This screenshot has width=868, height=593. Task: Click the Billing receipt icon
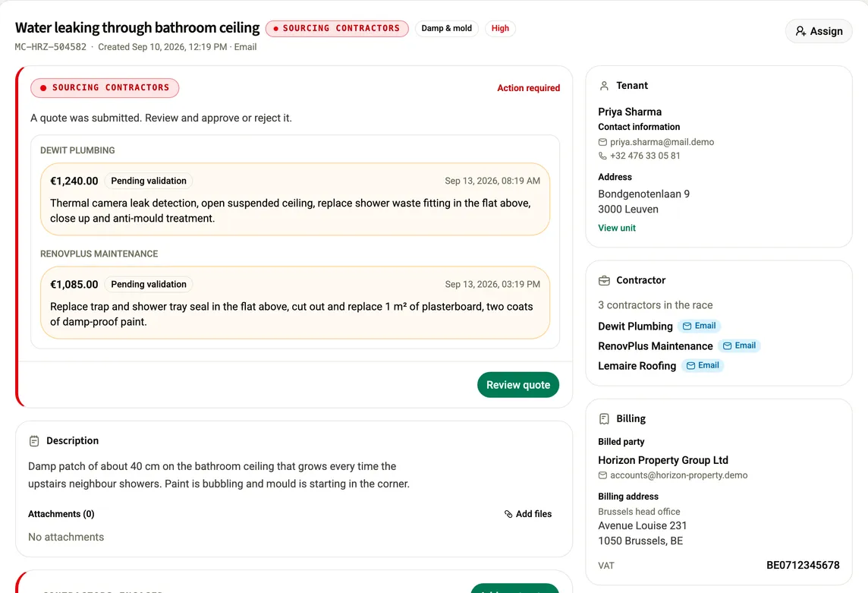604,419
